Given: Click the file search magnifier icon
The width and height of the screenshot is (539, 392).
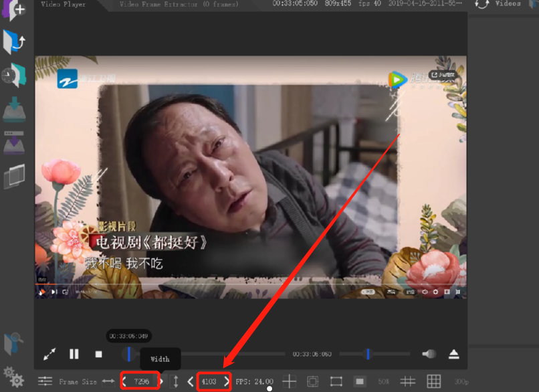Looking at the screenshot, I should pyautogui.click(x=14, y=343).
